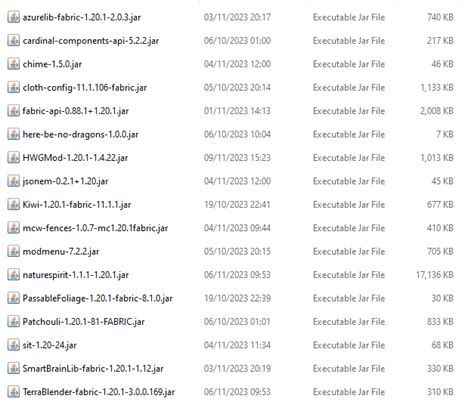Click PassableFoliage-1.20.1-fabric-8.1.0.jar file name

pyautogui.click(x=98, y=298)
